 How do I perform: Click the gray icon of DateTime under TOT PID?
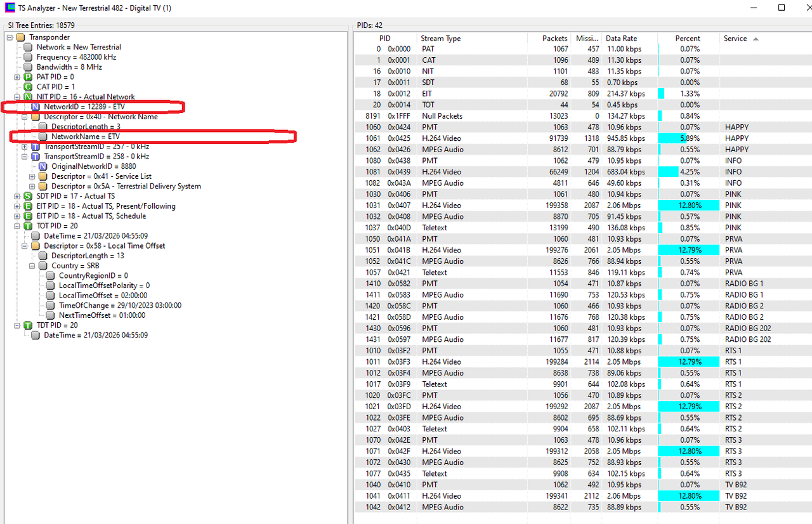point(36,236)
